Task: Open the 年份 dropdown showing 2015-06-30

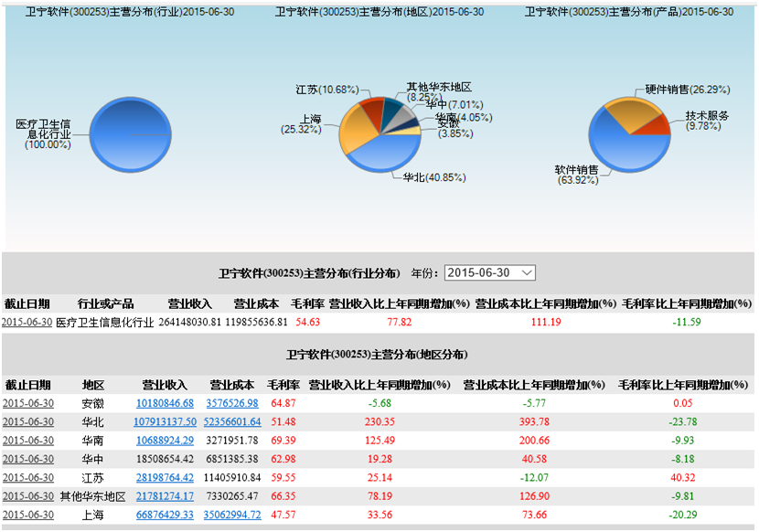Action: [x=490, y=272]
